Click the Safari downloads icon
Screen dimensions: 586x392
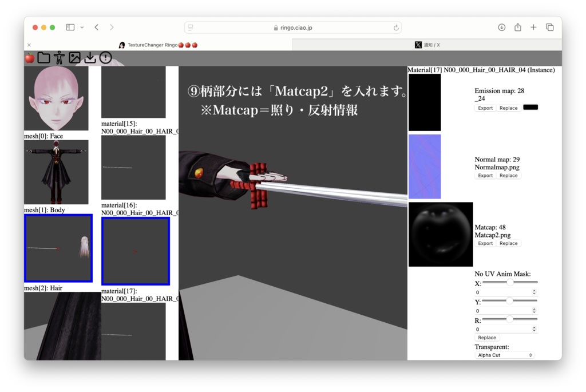502,27
